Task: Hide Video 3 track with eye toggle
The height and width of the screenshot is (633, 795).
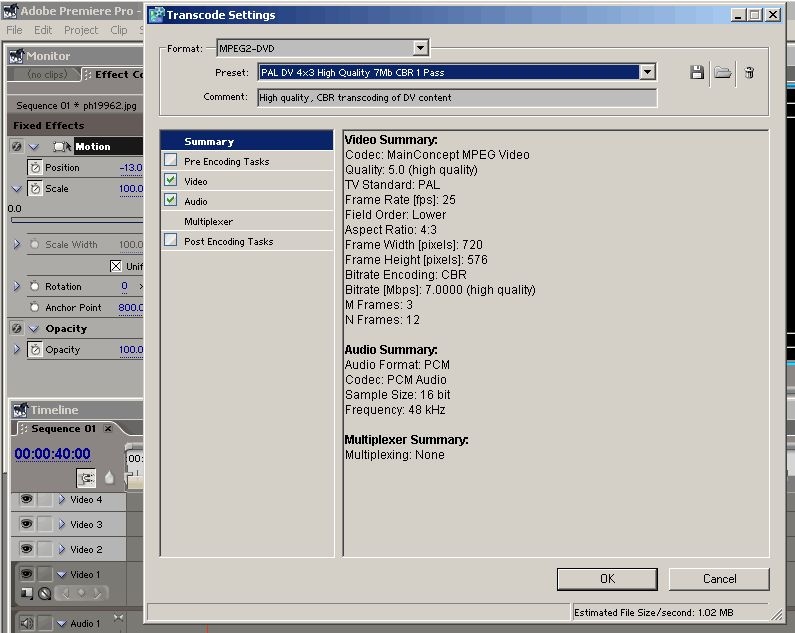Action: [26, 524]
